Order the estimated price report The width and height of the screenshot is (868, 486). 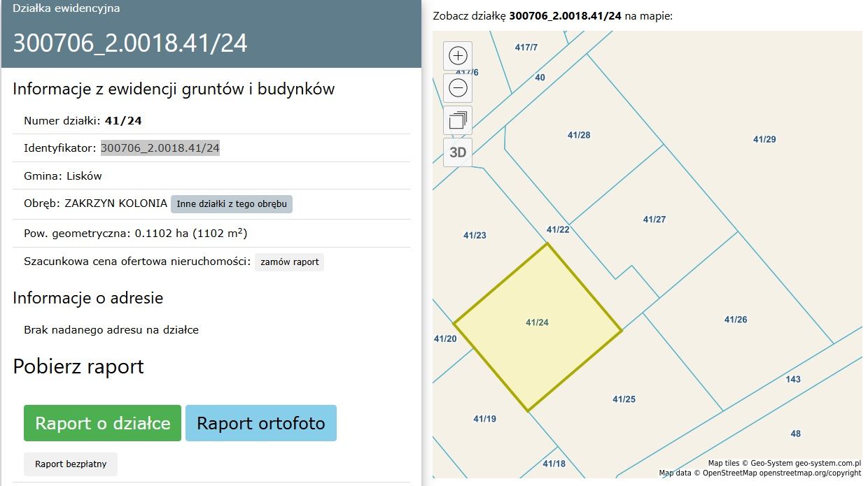(289, 262)
